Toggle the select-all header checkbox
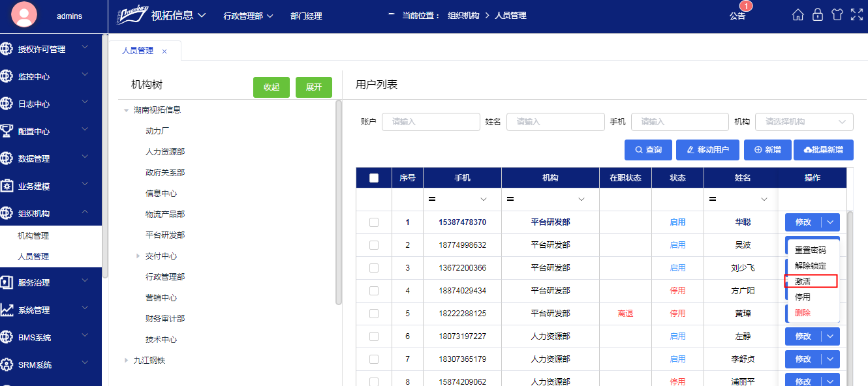868x386 pixels. pos(374,178)
